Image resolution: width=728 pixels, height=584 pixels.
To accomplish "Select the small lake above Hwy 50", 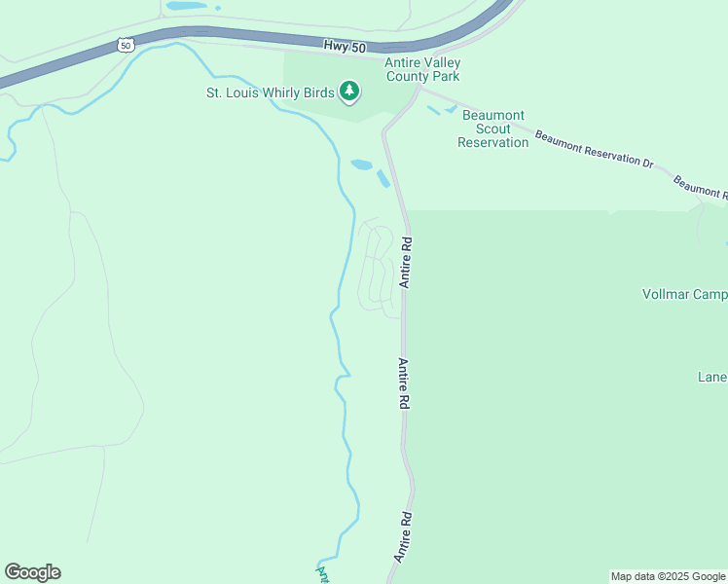I will pyautogui.click(x=186, y=6).
